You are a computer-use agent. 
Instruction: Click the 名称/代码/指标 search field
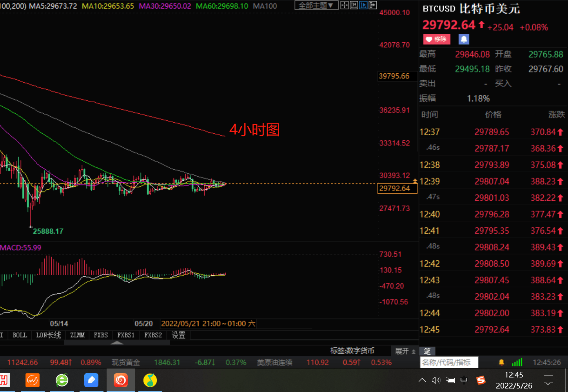click(x=449, y=362)
